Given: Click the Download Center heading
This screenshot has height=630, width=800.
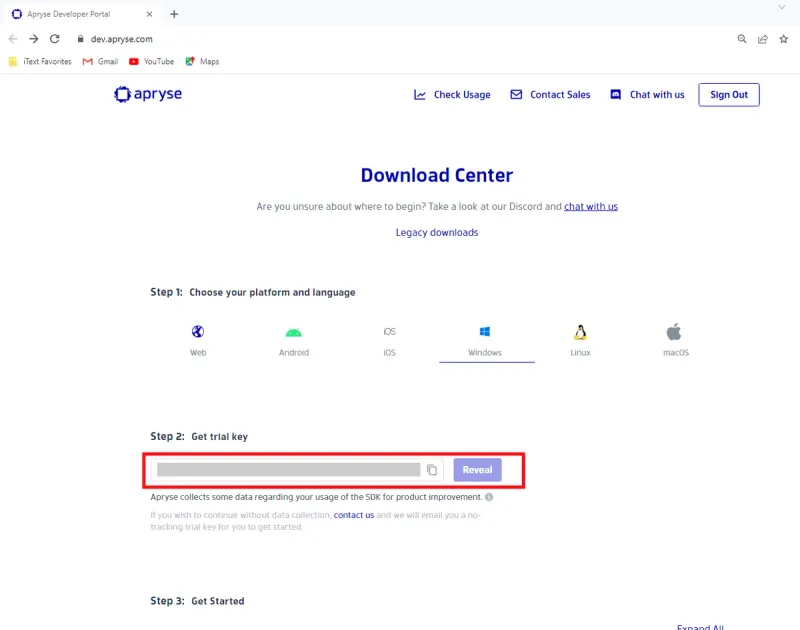Looking at the screenshot, I should click(x=437, y=175).
